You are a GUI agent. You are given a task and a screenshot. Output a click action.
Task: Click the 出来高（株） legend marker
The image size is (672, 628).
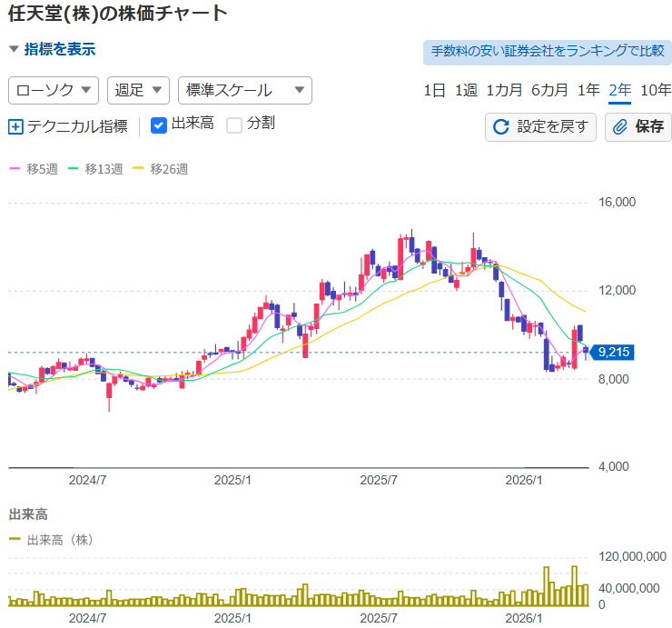point(15,539)
